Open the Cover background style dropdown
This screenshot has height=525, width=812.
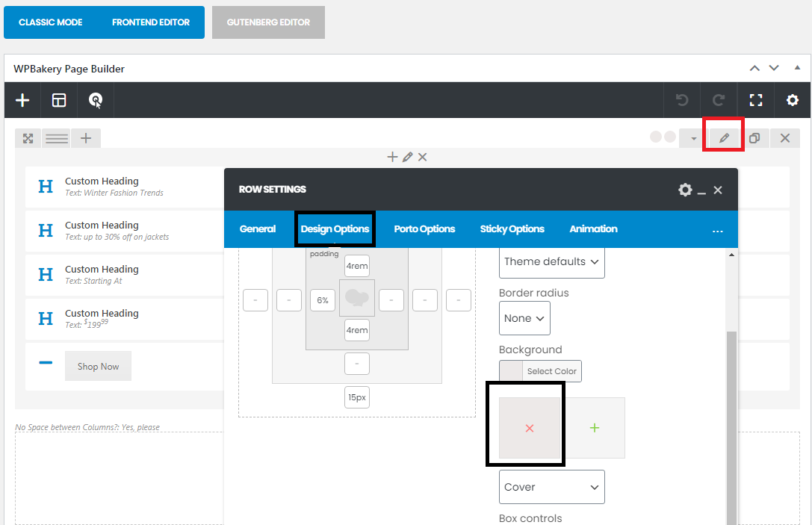tap(551, 487)
